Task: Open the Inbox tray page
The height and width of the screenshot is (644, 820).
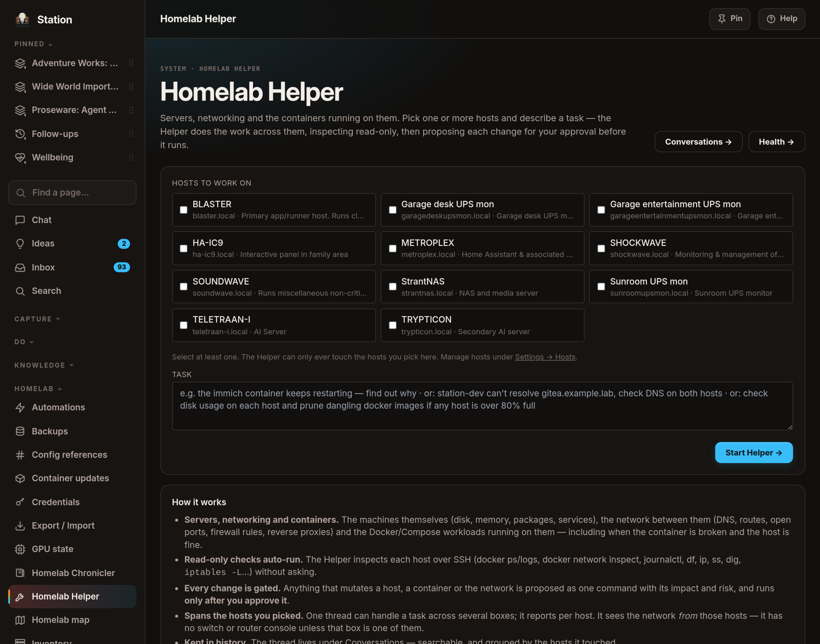Action: click(x=72, y=267)
